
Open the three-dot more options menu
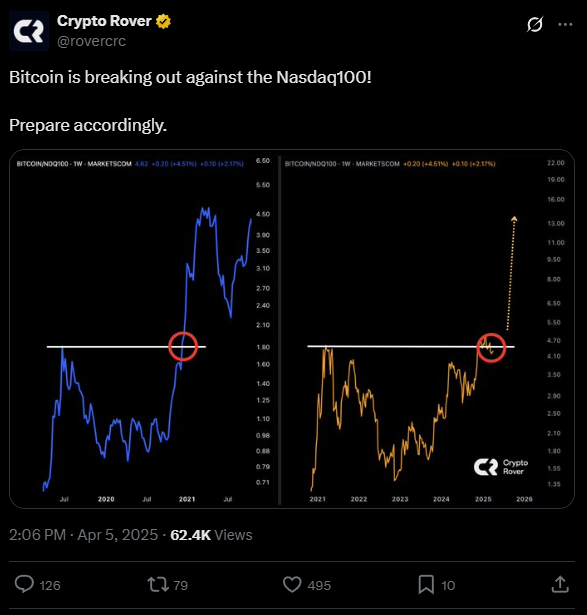[x=565, y=24]
